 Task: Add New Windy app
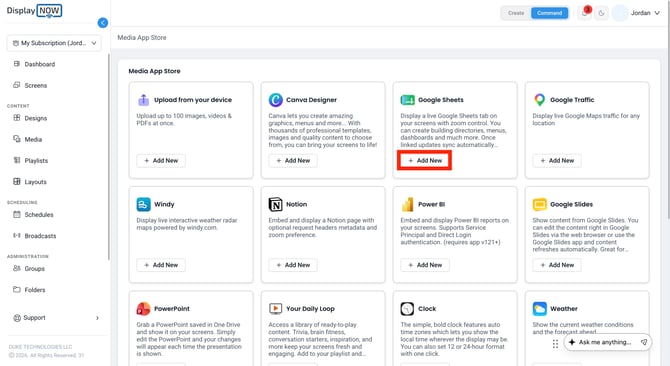[x=161, y=265]
